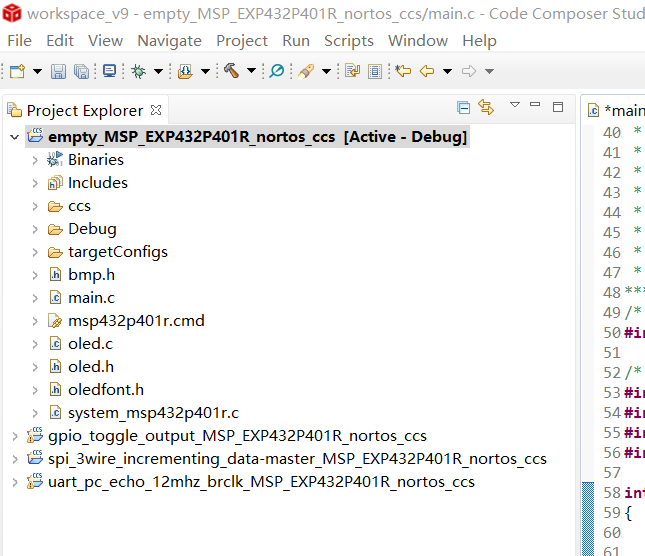The image size is (645, 556).
Task: Open the Edit menu
Action: pyautogui.click(x=60, y=41)
